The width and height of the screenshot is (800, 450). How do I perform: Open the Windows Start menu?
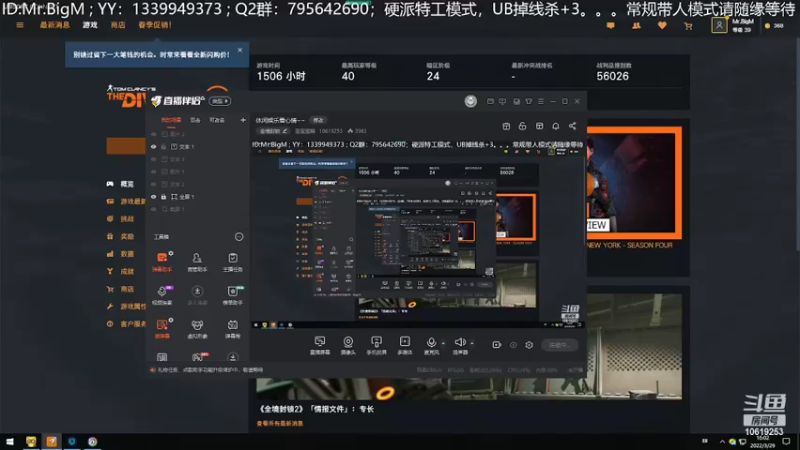click(x=10, y=441)
